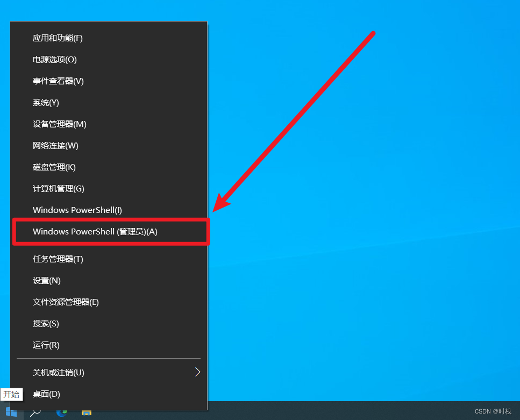
Task: Click the Windows Start button icon
Action: pyautogui.click(x=11, y=412)
